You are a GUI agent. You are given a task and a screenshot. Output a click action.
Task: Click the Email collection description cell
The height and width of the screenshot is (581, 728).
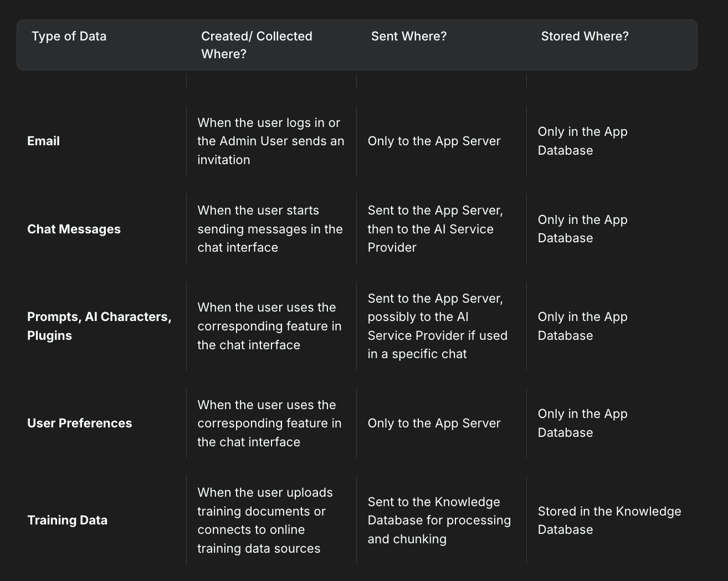tap(271, 141)
